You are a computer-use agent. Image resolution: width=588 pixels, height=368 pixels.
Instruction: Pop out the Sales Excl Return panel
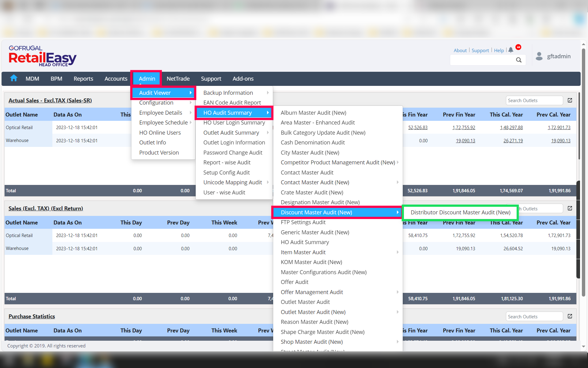point(570,208)
